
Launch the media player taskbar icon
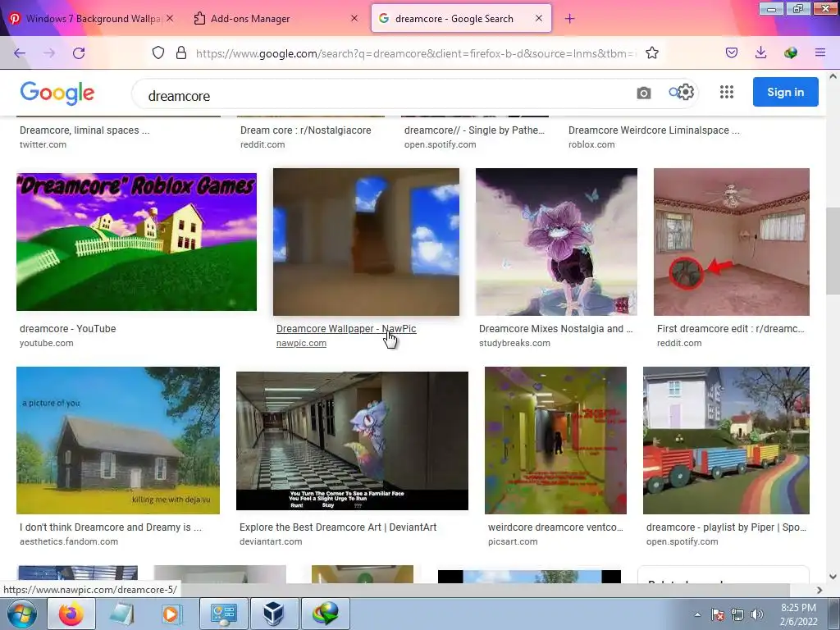(x=171, y=614)
